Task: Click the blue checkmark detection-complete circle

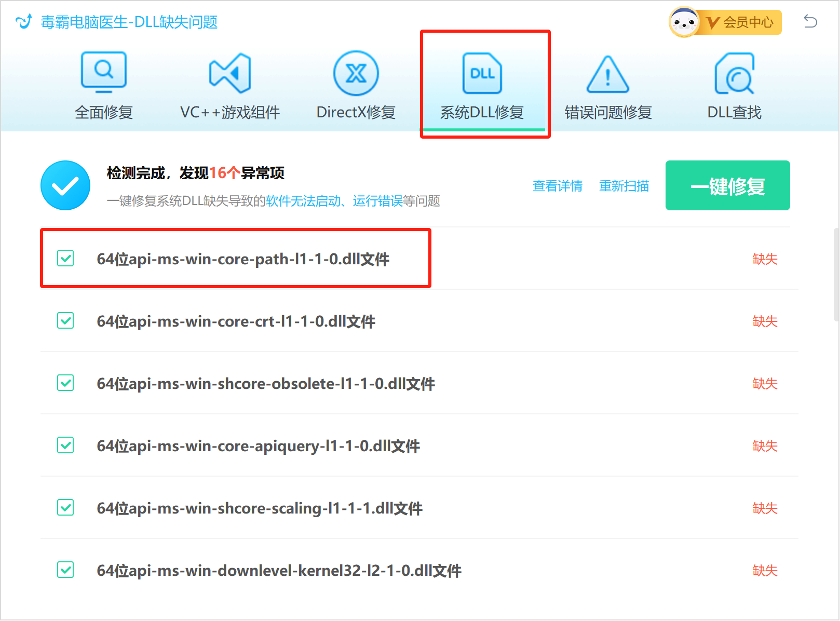Action: [65, 185]
